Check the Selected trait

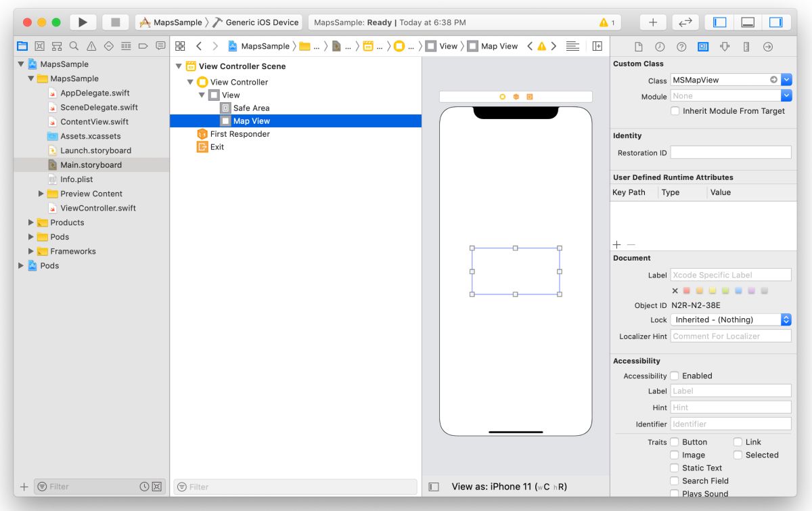738,455
